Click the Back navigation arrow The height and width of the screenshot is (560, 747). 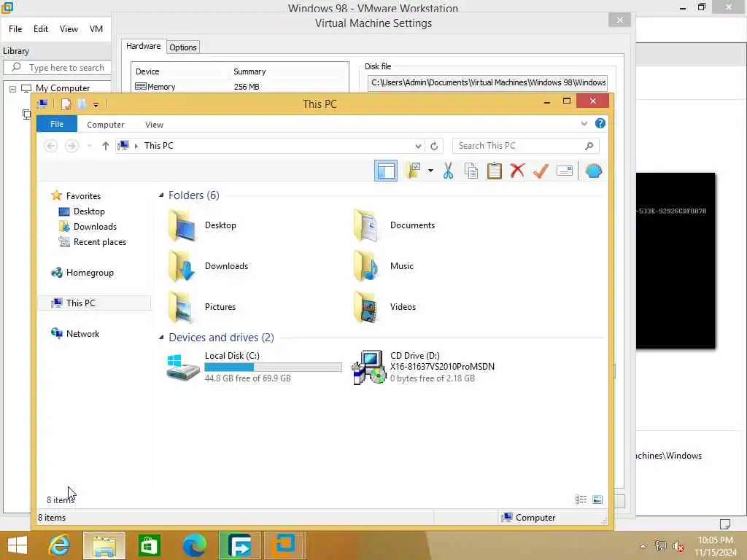coord(50,146)
